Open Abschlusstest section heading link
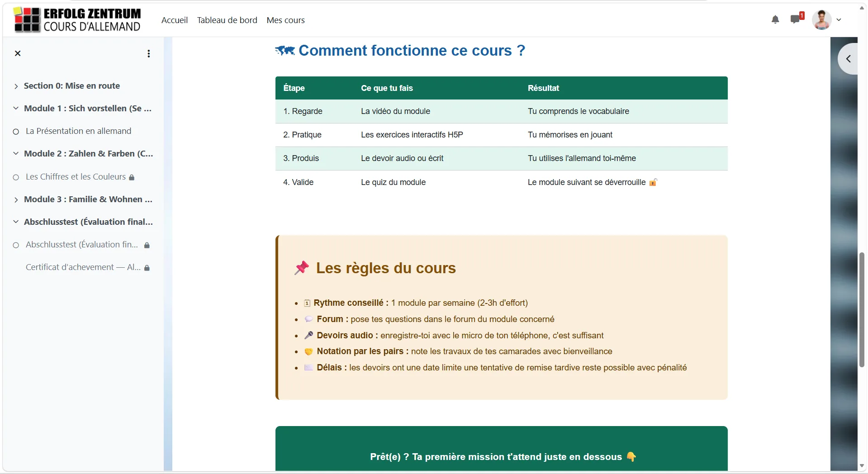 88,222
